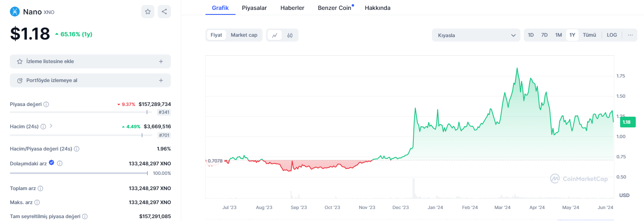Click the 0.7078 starting price label
Image resolution: width=644 pixels, height=221 pixels.
[x=215, y=161]
